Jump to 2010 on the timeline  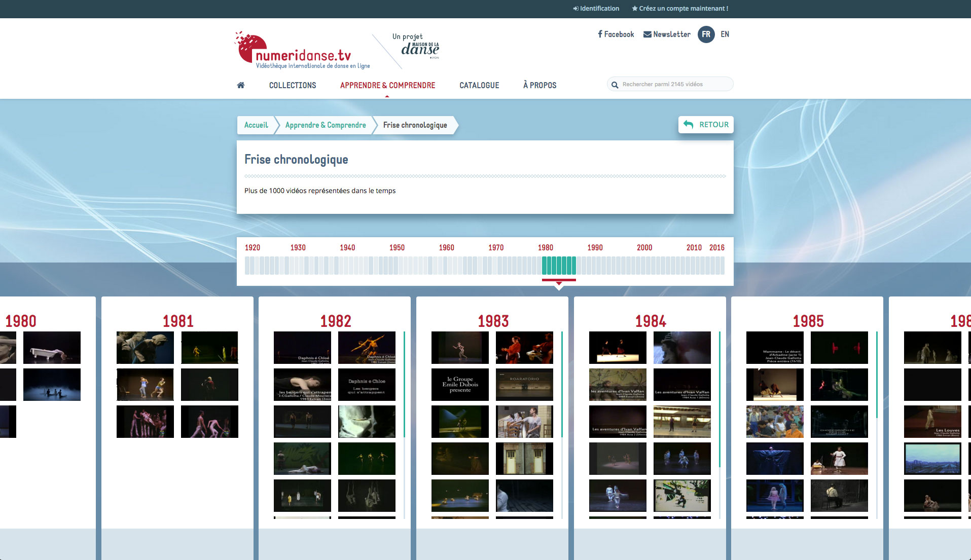[x=694, y=248]
